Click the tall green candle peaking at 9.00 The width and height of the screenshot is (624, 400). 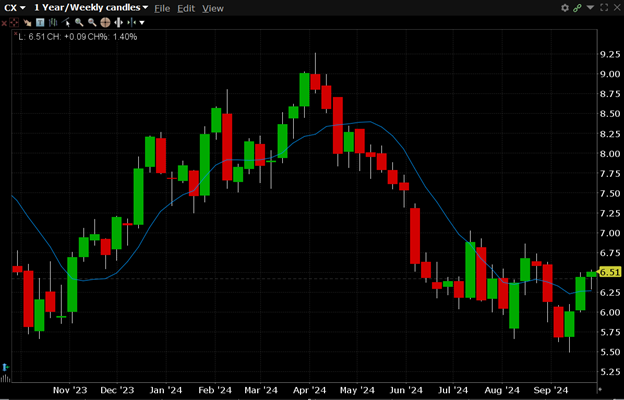pyautogui.click(x=304, y=90)
